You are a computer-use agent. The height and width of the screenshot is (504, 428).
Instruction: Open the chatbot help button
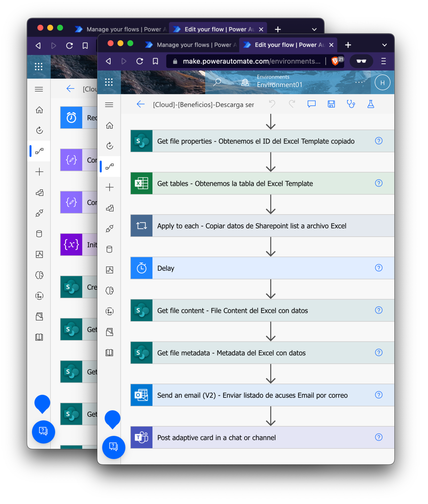pos(114,447)
